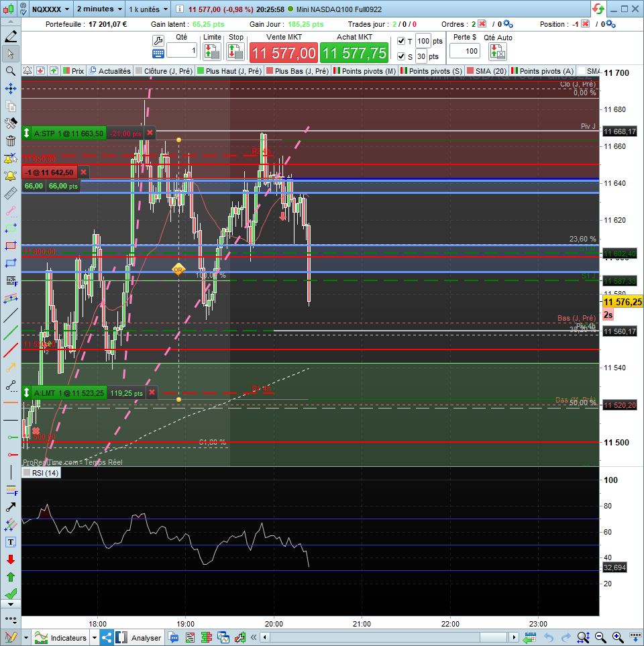Screen dimensions: 644x646
Task: Toggle Points pivots (A) indicator visibility
Action: pyautogui.click(x=515, y=71)
